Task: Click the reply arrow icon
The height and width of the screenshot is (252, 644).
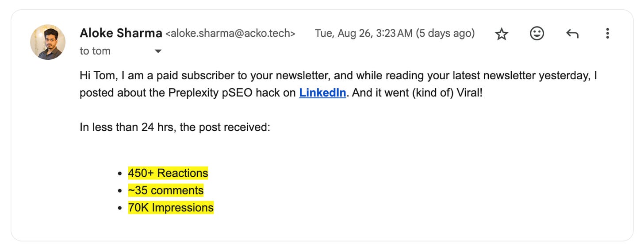Action: [x=572, y=34]
